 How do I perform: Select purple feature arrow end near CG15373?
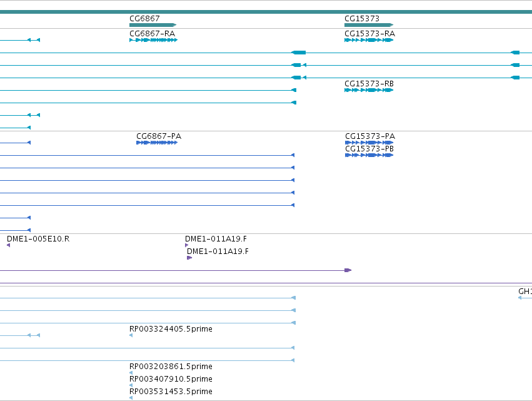[x=348, y=270]
